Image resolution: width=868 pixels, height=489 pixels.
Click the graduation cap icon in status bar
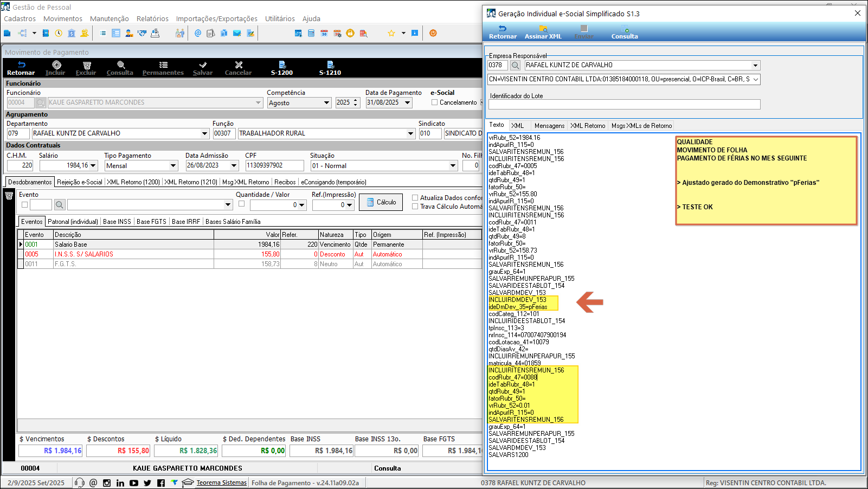(x=188, y=482)
